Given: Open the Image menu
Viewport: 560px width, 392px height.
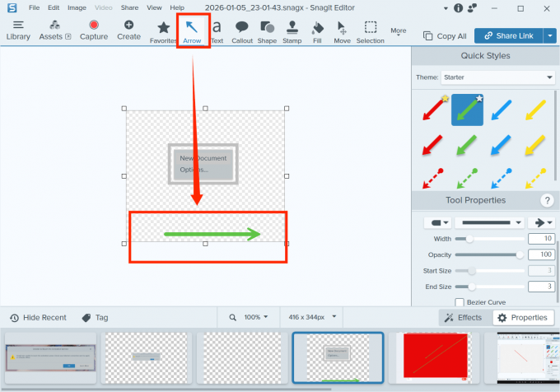Looking at the screenshot, I should (77, 7).
